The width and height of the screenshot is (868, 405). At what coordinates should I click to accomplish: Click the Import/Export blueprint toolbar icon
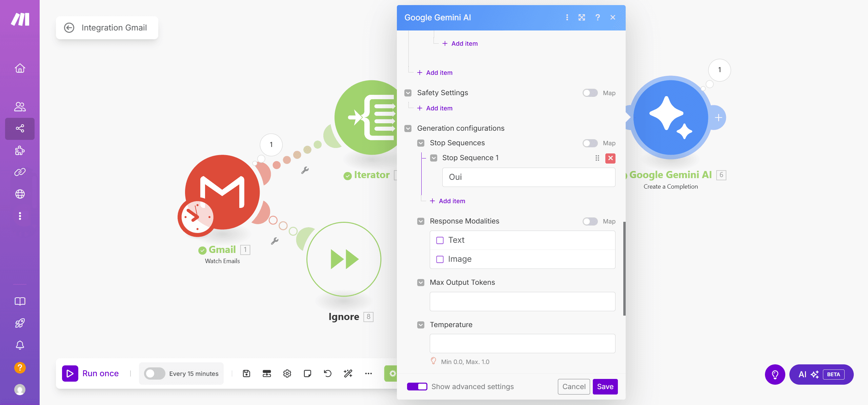(x=267, y=374)
